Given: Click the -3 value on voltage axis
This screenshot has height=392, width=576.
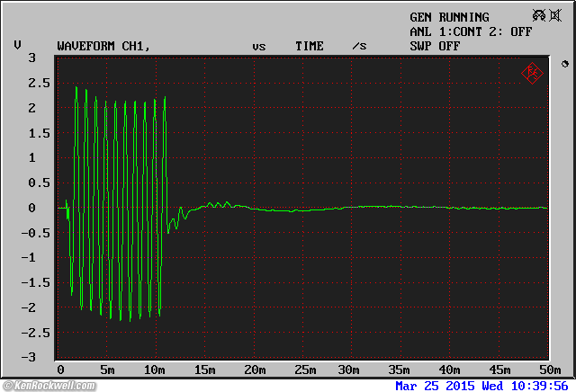Looking at the screenshot, I should click(x=29, y=357).
